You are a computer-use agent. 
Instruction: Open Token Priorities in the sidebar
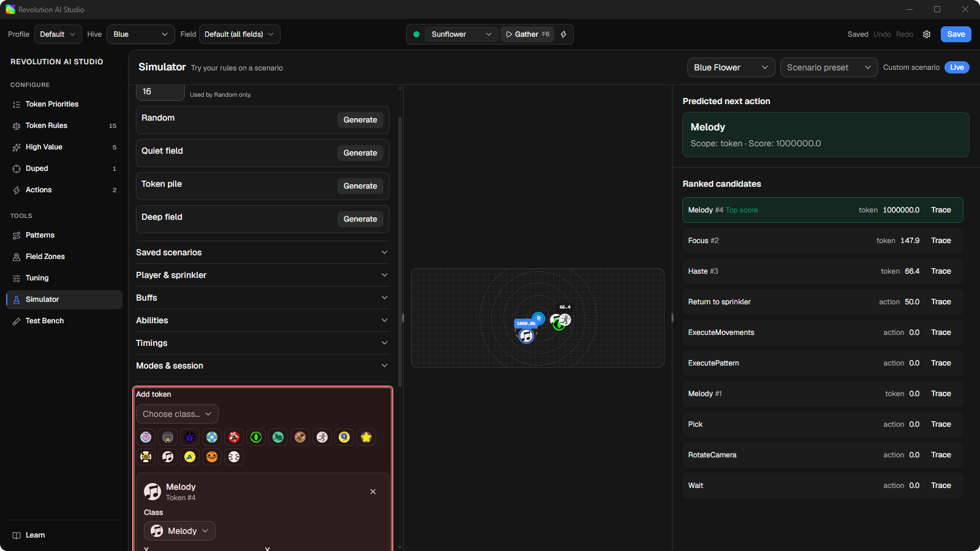pos(64,104)
